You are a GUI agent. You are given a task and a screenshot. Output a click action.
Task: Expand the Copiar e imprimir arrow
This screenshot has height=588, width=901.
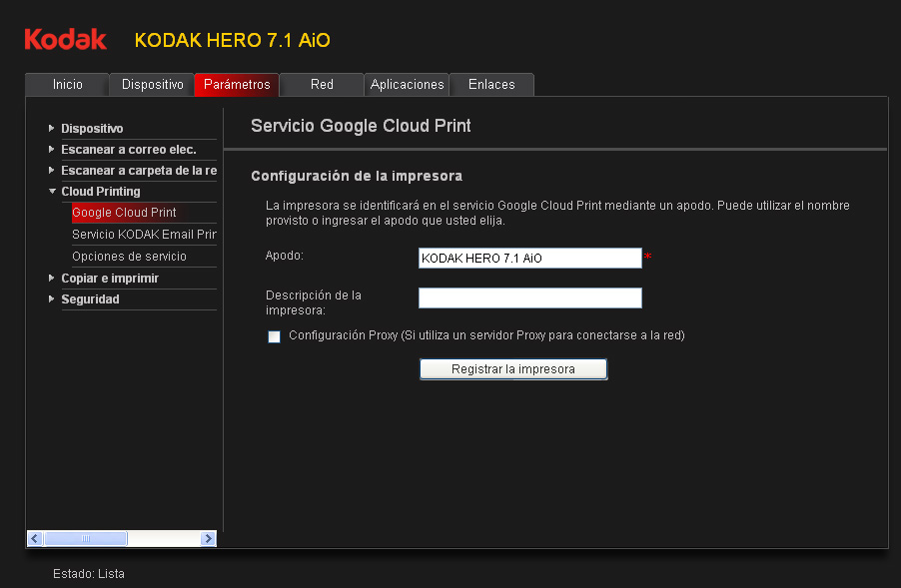(51, 278)
